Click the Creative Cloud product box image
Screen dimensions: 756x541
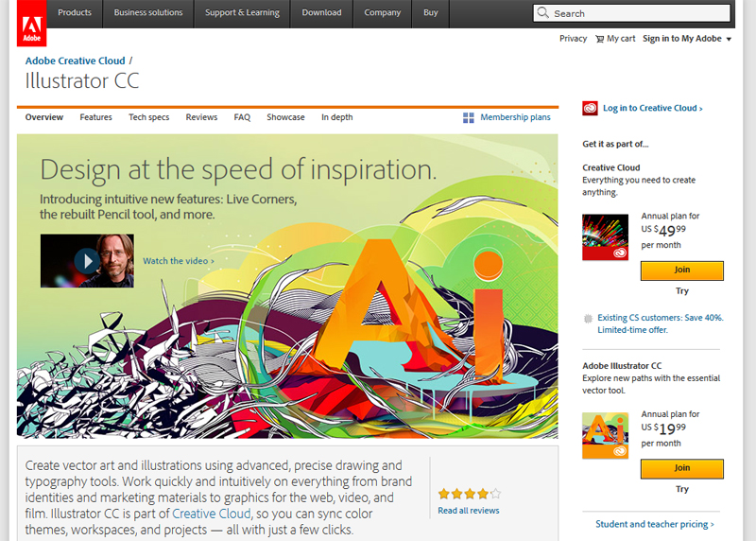coord(605,237)
